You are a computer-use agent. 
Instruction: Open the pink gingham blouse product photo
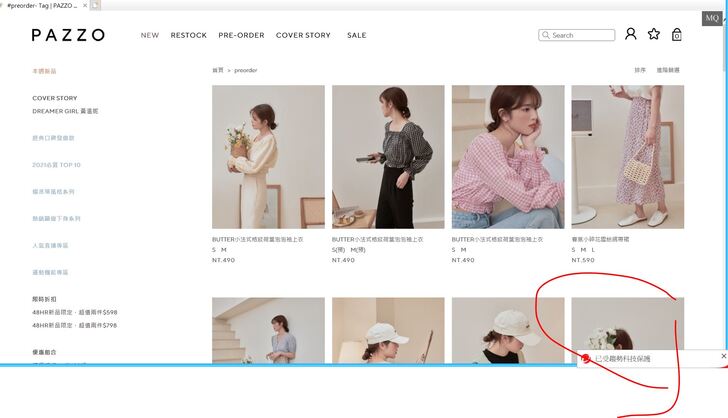(x=508, y=157)
